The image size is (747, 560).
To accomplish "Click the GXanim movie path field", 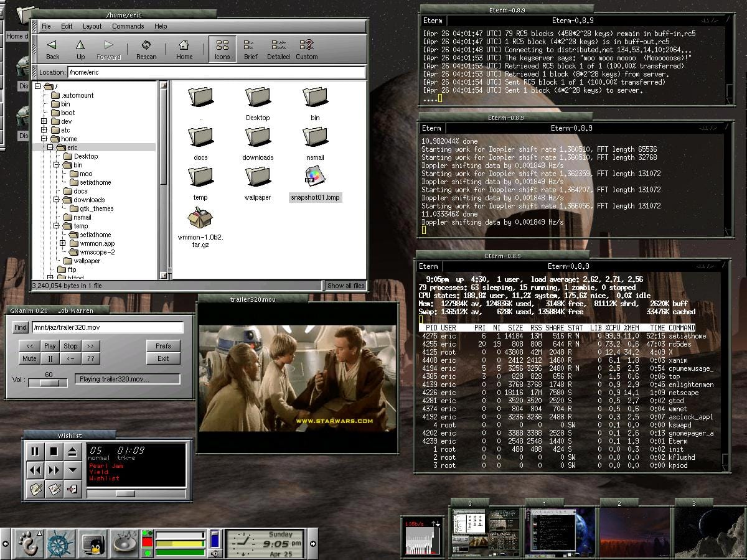I will point(107,327).
